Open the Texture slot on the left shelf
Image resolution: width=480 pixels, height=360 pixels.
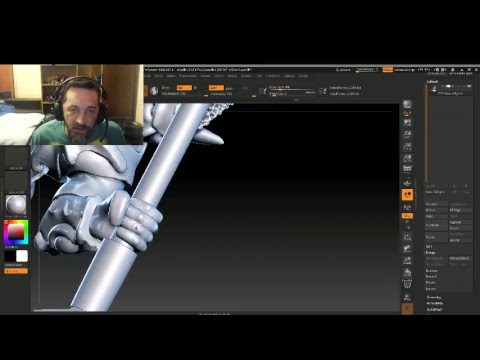(x=16, y=183)
